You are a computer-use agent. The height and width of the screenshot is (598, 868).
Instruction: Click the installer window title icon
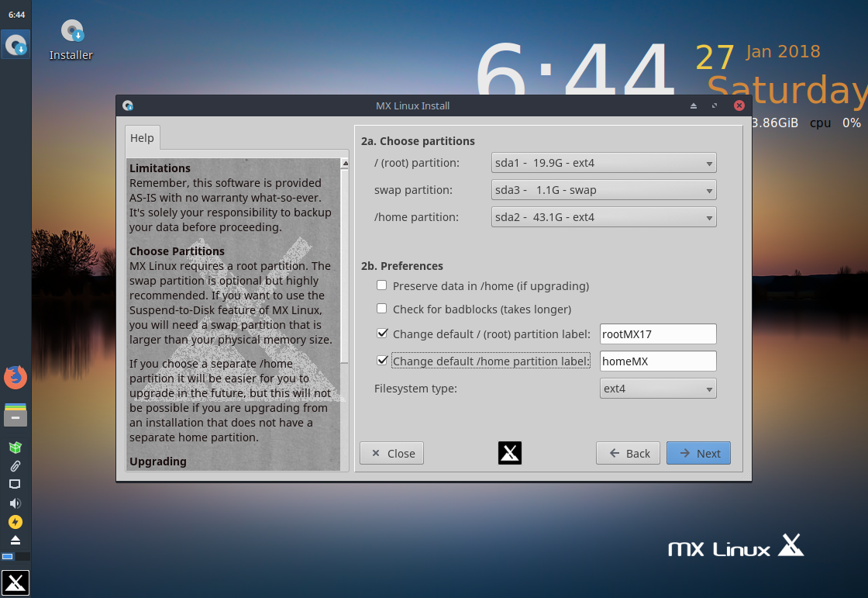(128, 105)
